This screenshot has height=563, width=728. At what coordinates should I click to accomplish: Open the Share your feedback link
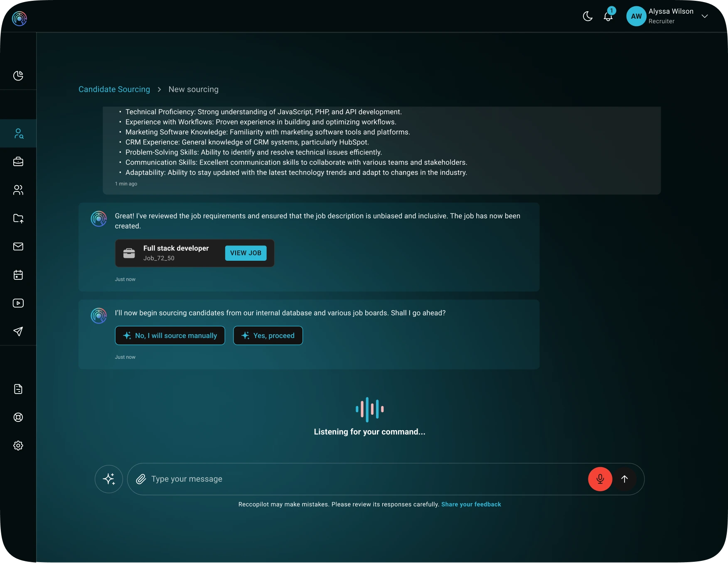[471, 504]
